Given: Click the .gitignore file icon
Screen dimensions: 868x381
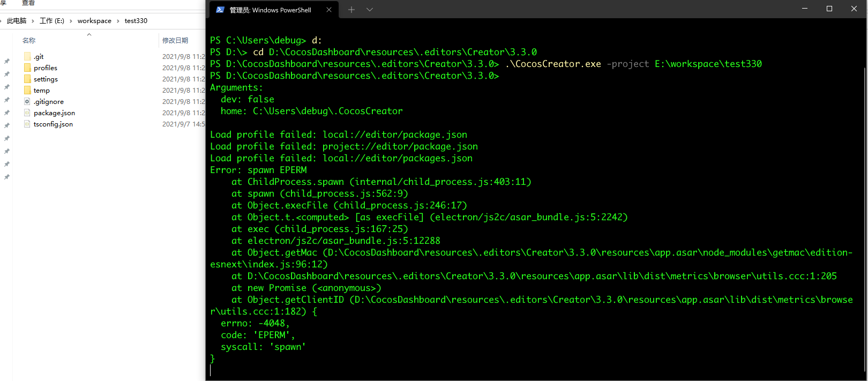Looking at the screenshot, I should click(x=27, y=101).
